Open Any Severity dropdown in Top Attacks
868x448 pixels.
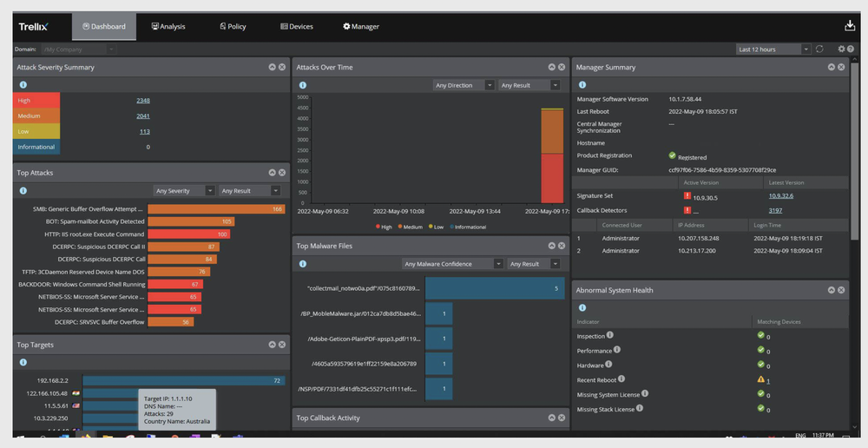click(184, 190)
